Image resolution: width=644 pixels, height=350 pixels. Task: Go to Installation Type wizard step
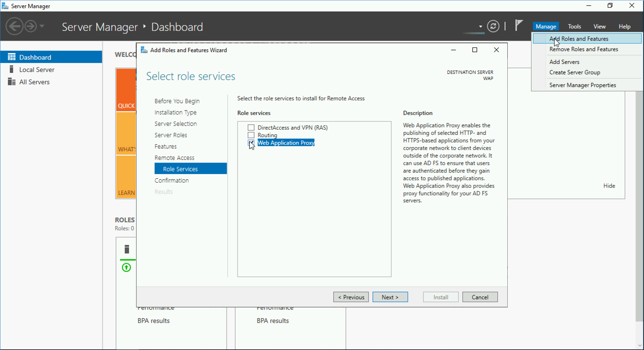click(176, 113)
